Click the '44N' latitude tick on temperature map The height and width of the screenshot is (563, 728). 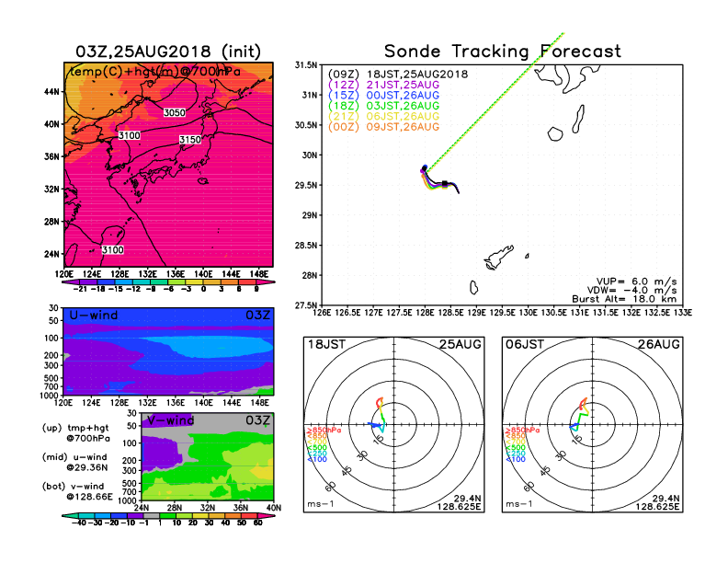52,91
